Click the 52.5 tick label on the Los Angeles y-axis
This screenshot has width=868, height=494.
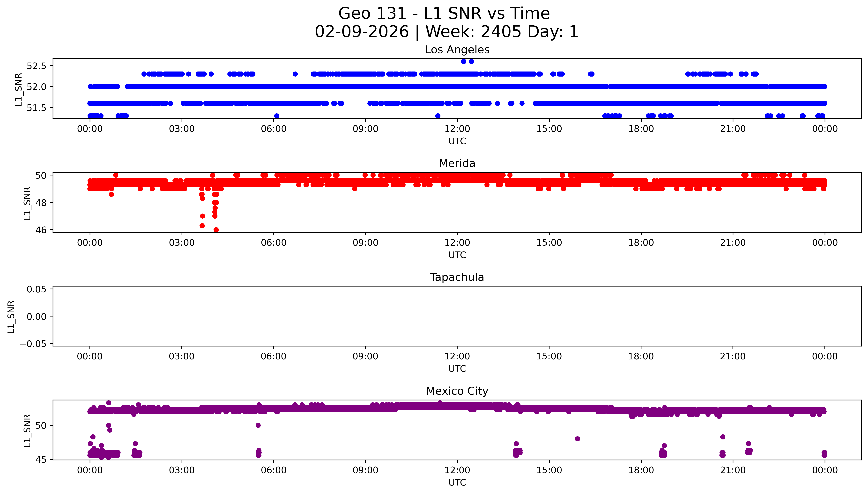point(36,66)
